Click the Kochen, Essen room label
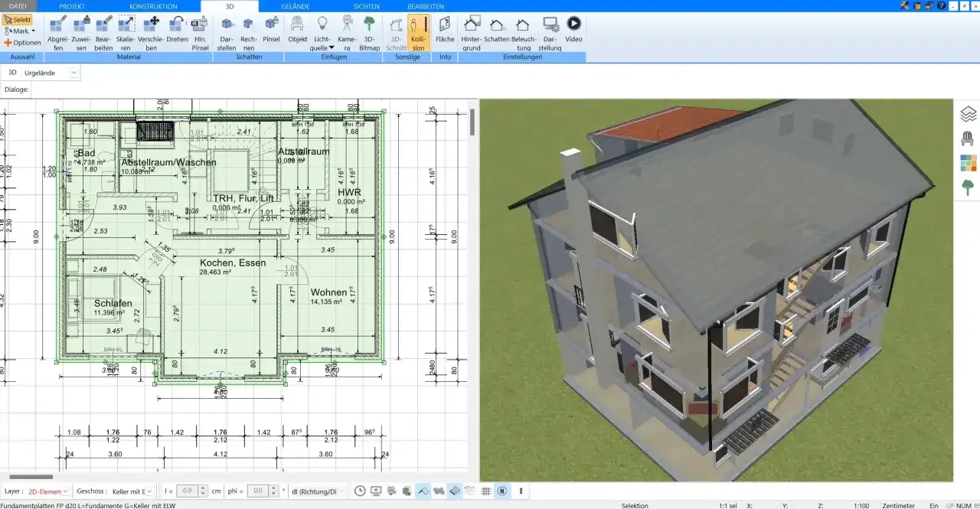Viewport: 980px width, 509px height. click(x=233, y=263)
